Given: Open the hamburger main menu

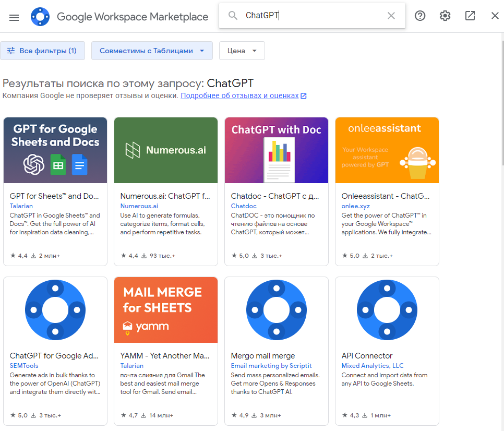Looking at the screenshot, I should (x=14, y=17).
